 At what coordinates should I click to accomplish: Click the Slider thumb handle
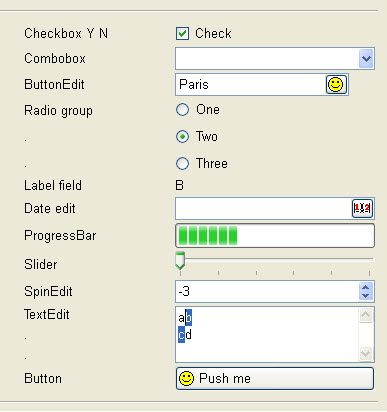[180, 261]
